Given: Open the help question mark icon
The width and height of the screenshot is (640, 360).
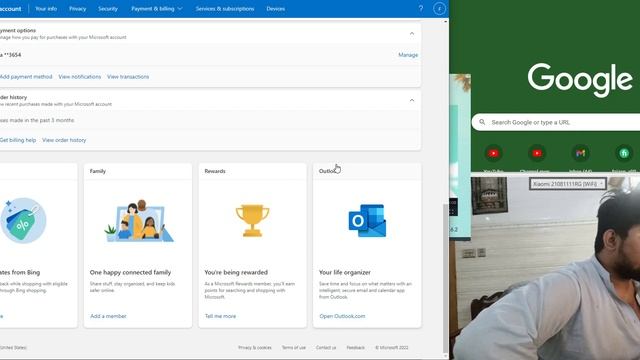Looking at the screenshot, I should [421, 9].
